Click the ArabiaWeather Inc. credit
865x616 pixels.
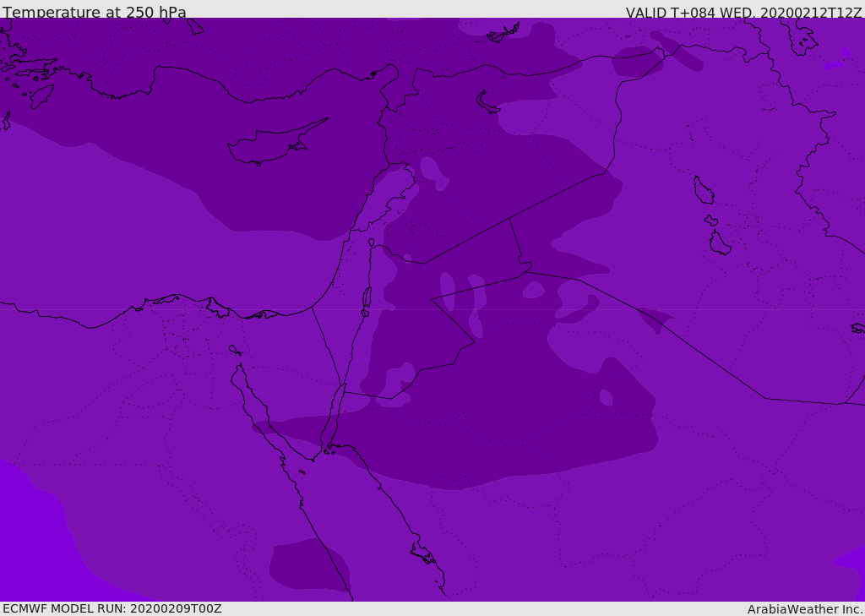[804, 608]
